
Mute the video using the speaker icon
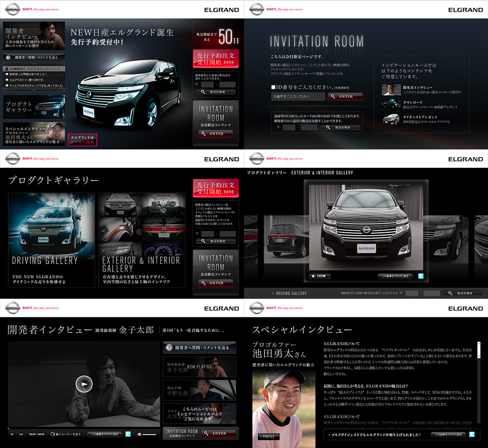tap(140, 434)
